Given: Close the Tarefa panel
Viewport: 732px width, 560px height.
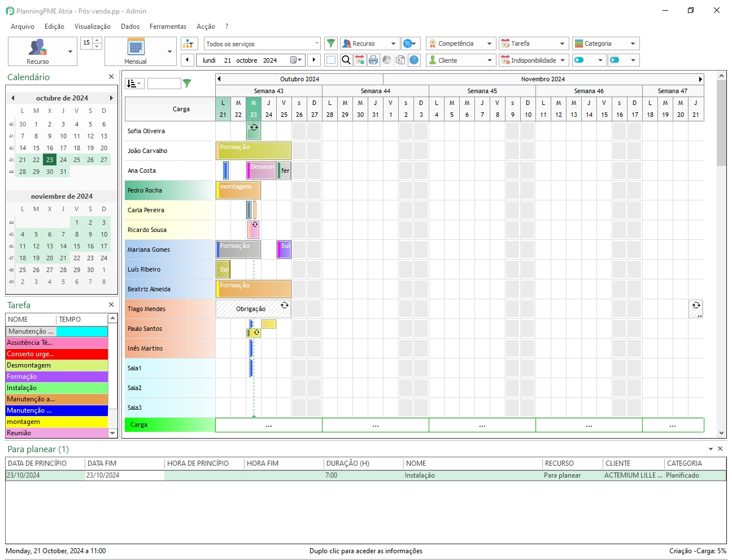Looking at the screenshot, I should coord(111,305).
